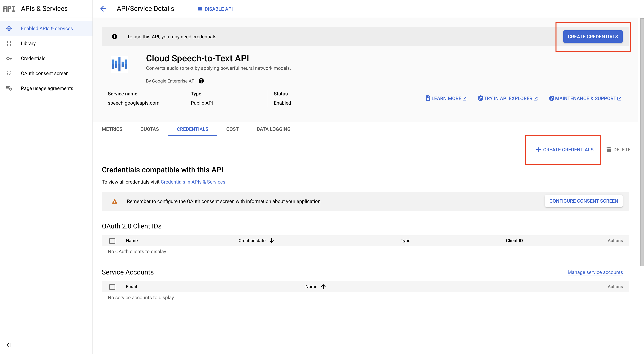Click the API logo icon in header
Image resolution: width=644 pixels, height=354 pixels.
coord(9,8)
